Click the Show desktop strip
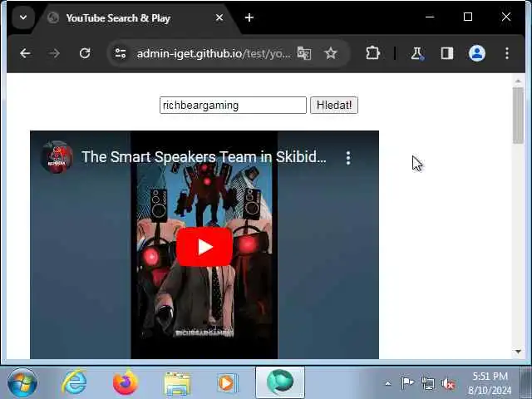Screen dimensions: 532x399 pyautogui.click(x=526, y=383)
